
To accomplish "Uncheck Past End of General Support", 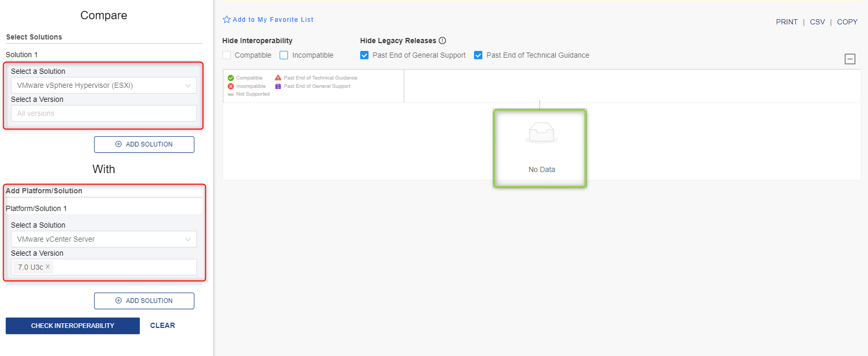I will pyautogui.click(x=364, y=55).
